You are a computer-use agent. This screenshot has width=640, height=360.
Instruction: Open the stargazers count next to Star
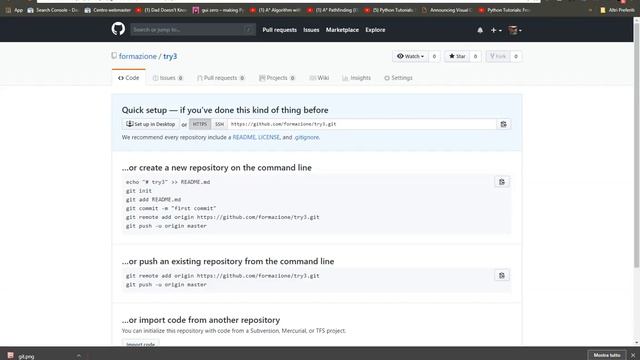(475, 56)
